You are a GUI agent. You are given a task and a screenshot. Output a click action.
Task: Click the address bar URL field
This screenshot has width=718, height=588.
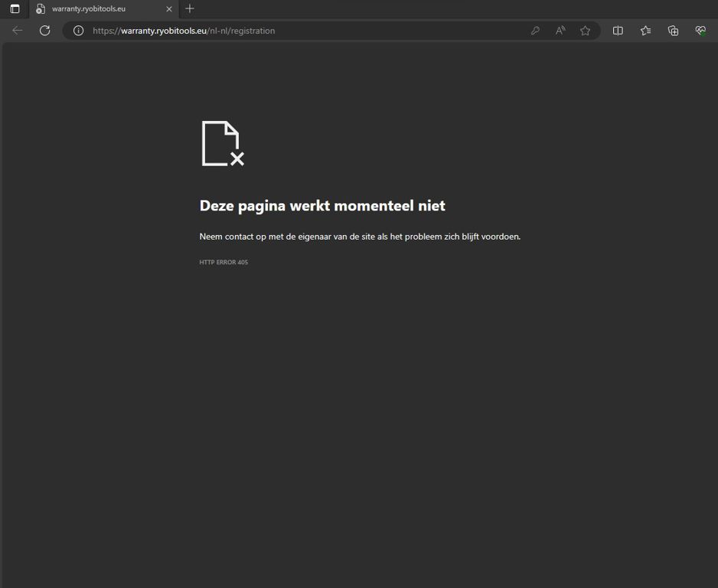[306, 31]
